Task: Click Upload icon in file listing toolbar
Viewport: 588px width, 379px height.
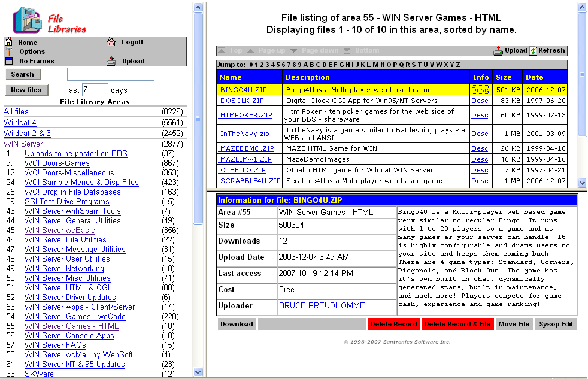Action: [x=498, y=51]
